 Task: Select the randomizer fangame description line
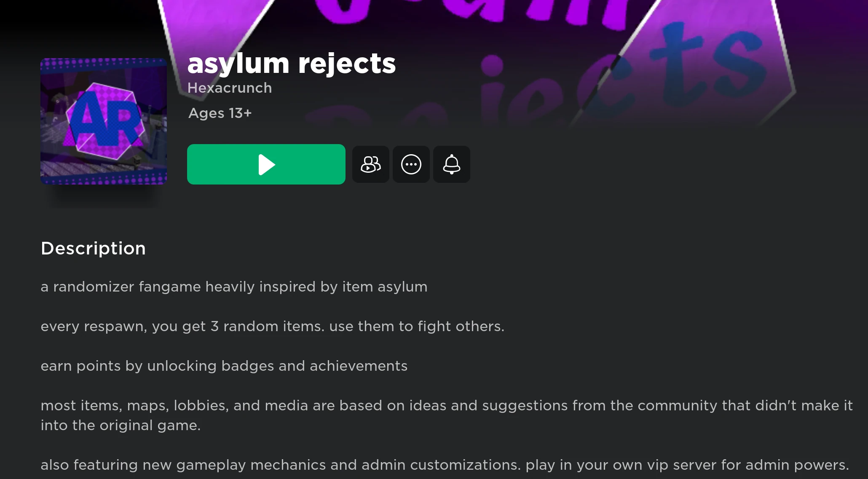(x=234, y=287)
